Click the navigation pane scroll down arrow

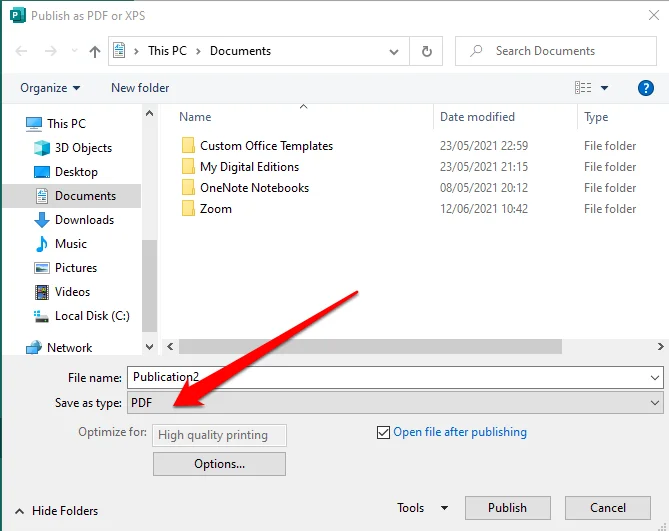[x=149, y=347]
